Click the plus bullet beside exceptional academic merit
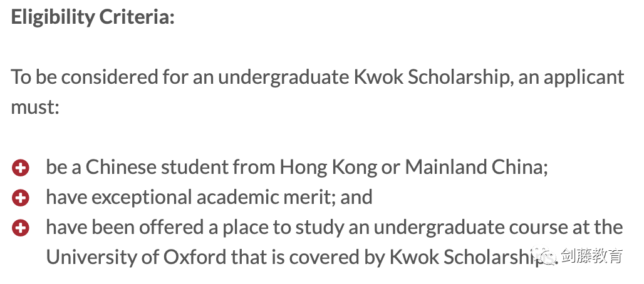The image size is (644, 284). pos(20,198)
